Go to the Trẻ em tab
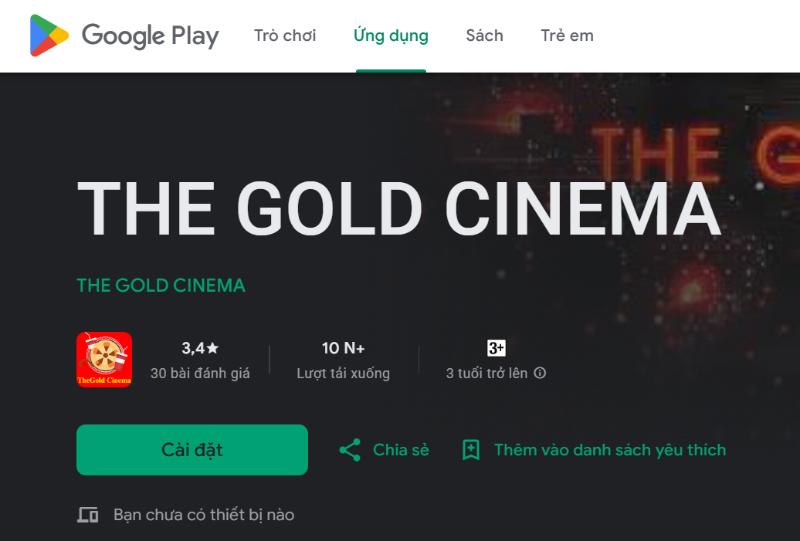This screenshot has width=800, height=541. (x=567, y=36)
